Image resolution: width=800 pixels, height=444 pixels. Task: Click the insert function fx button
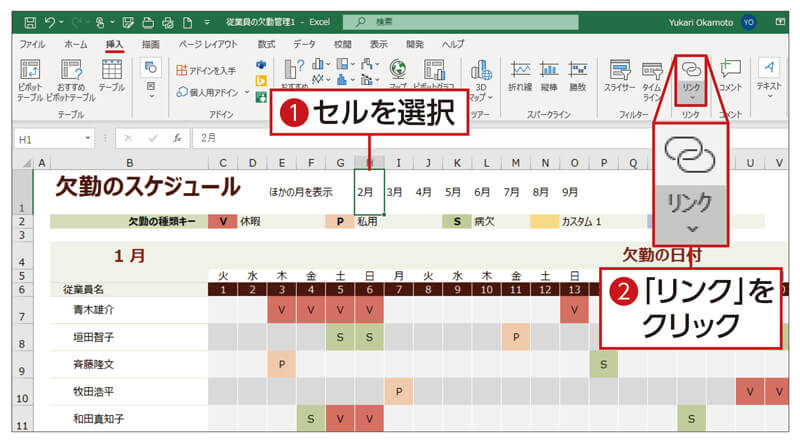click(177, 138)
